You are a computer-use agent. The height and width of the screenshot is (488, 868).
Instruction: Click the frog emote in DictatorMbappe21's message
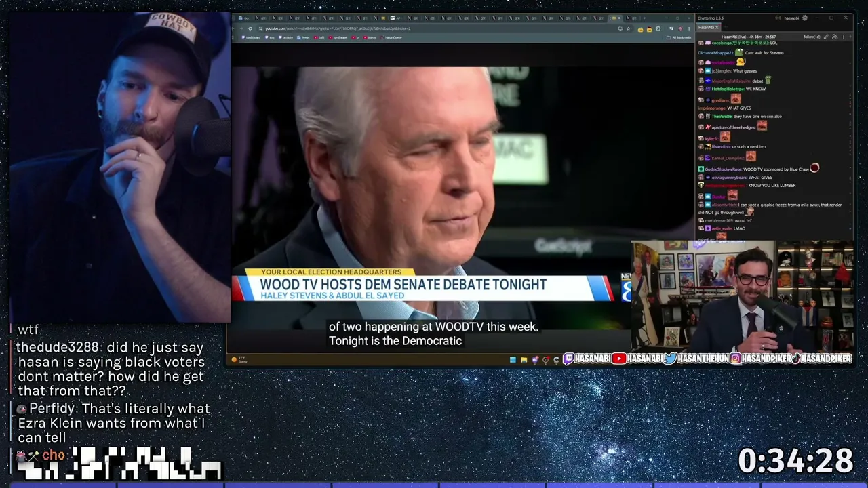tap(739, 52)
